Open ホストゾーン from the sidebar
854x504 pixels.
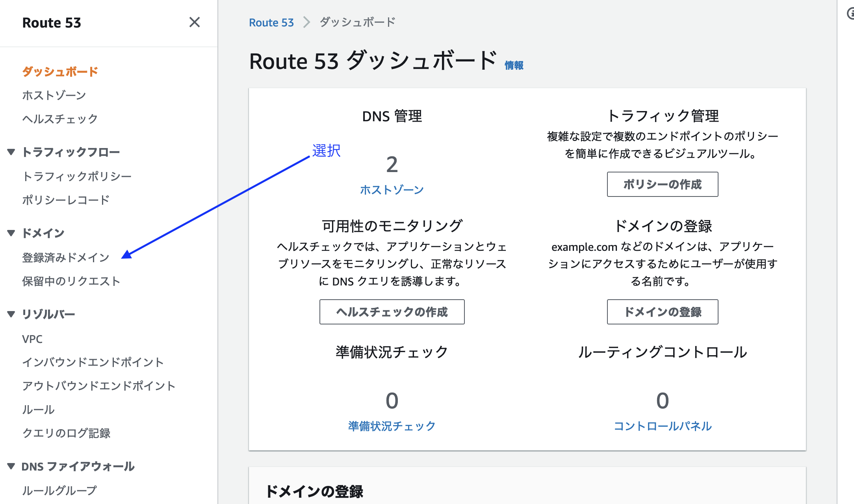(54, 95)
